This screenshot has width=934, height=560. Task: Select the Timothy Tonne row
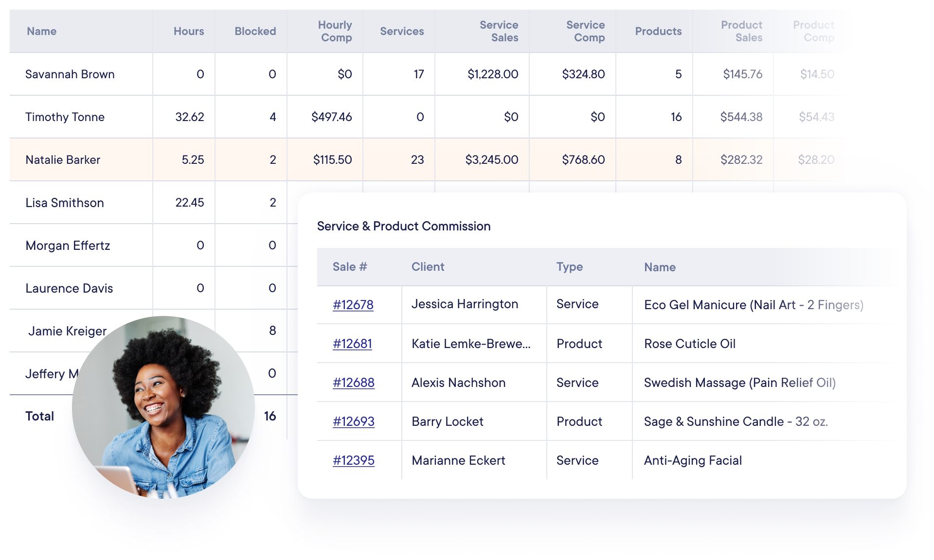click(x=65, y=117)
